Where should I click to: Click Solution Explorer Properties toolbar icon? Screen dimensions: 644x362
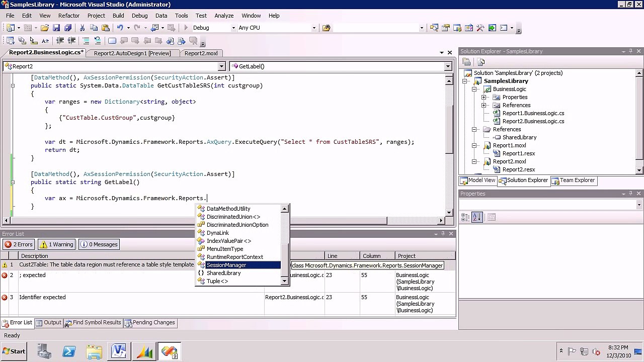pos(466,62)
